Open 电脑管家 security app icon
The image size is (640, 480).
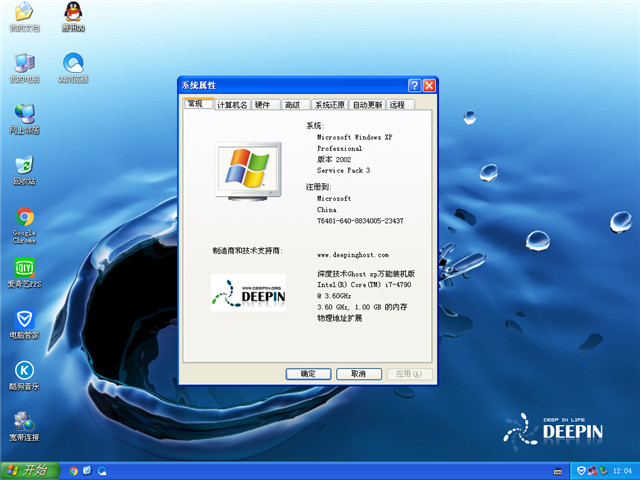pos(24,322)
